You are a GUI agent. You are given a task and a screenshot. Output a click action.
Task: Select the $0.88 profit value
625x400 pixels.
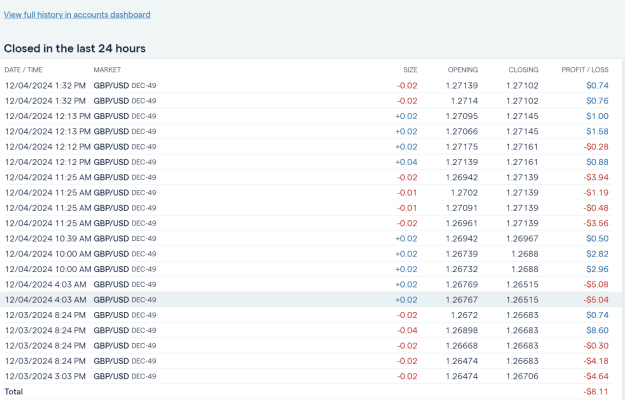click(597, 162)
